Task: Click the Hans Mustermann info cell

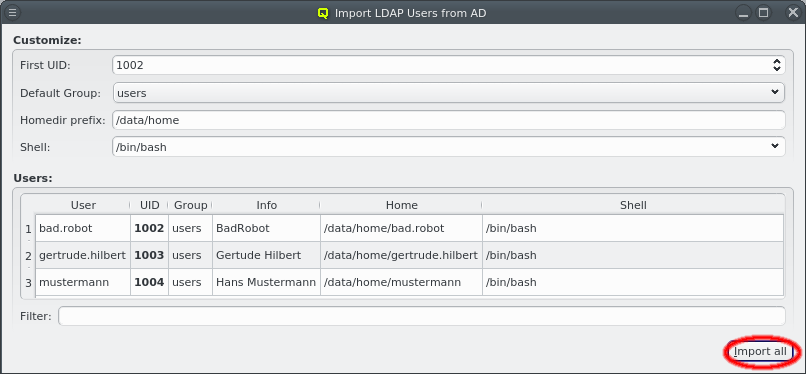Action: tap(266, 282)
